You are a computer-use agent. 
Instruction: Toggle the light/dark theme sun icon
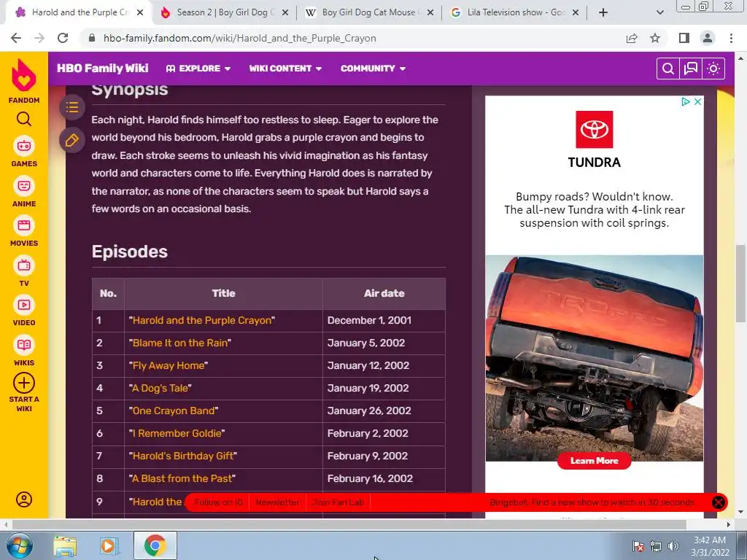point(713,69)
